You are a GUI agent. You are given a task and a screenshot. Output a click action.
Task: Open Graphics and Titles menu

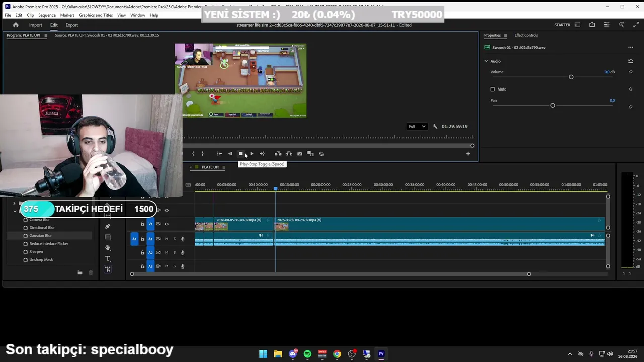pos(96,15)
